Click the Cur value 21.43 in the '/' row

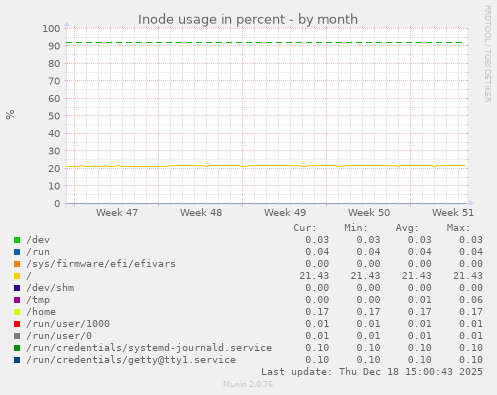point(314,276)
